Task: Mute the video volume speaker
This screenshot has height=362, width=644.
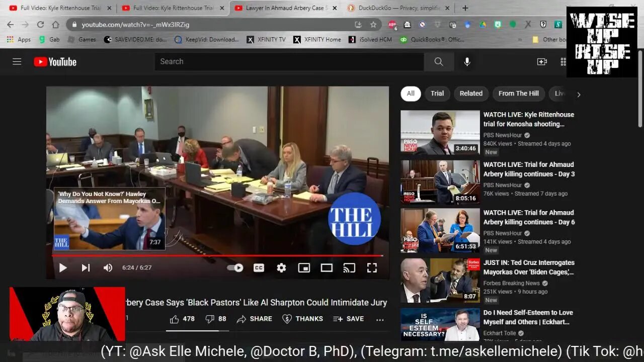Action: pos(108,268)
